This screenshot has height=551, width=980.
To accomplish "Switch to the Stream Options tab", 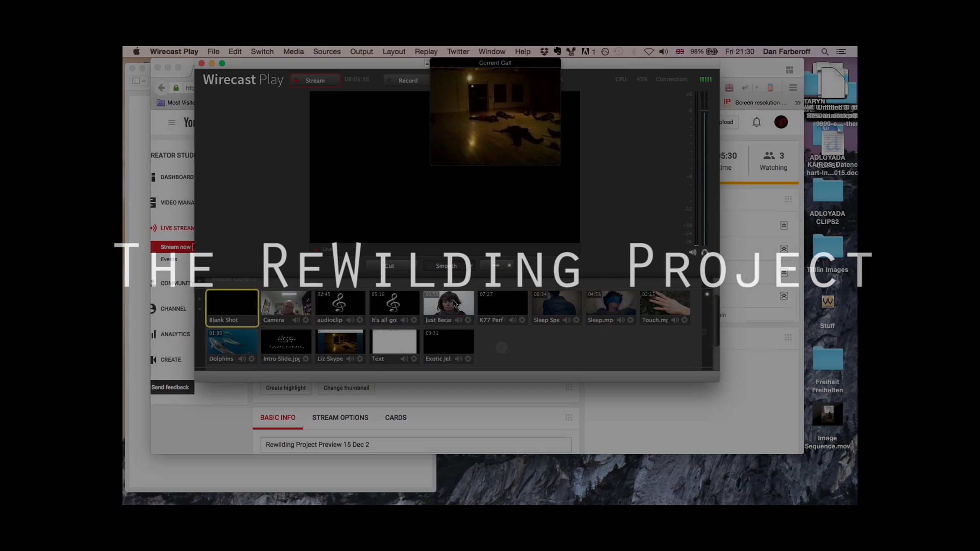I will pyautogui.click(x=340, y=418).
